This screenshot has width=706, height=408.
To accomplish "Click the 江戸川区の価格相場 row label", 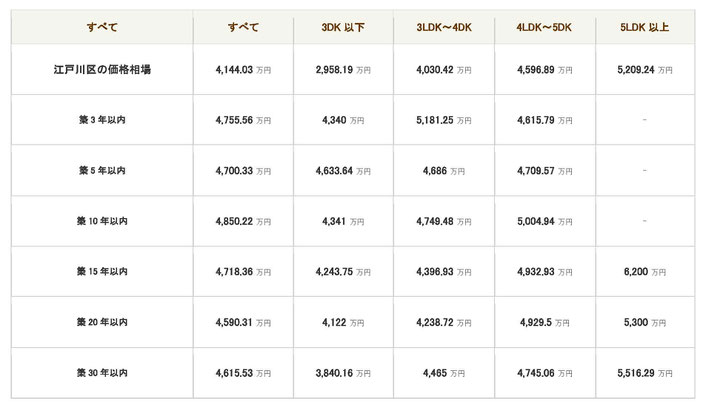I will (x=102, y=70).
